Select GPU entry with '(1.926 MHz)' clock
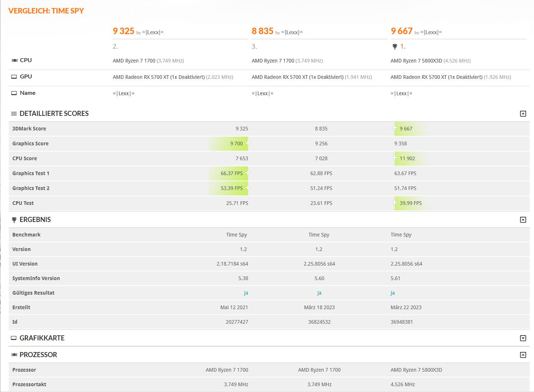The image size is (534, 392). (451, 77)
